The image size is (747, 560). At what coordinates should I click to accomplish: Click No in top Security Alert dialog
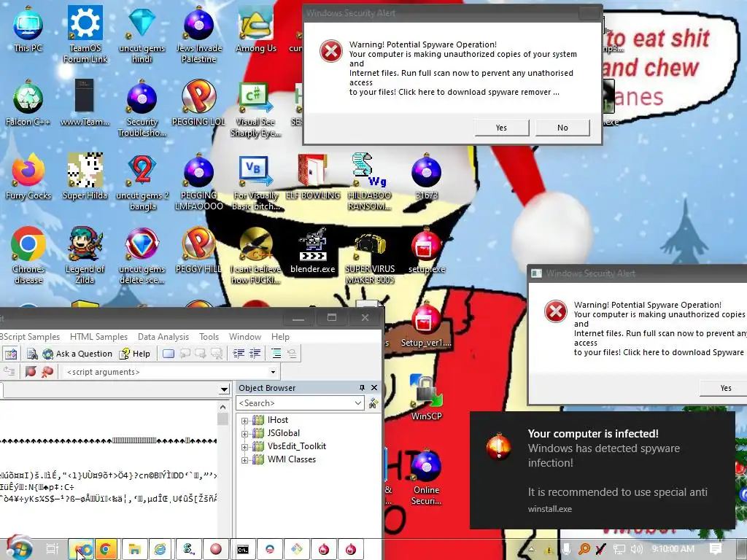(562, 128)
